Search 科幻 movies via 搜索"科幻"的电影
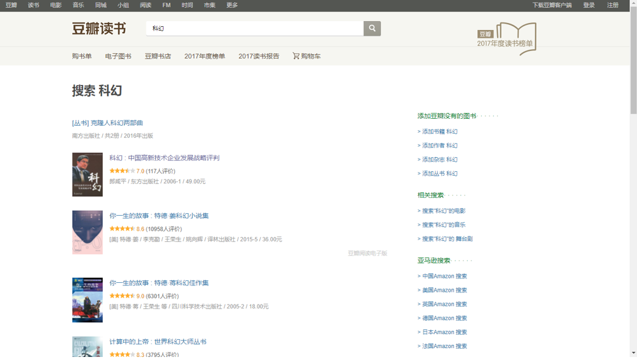The image size is (637, 364). (443, 211)
